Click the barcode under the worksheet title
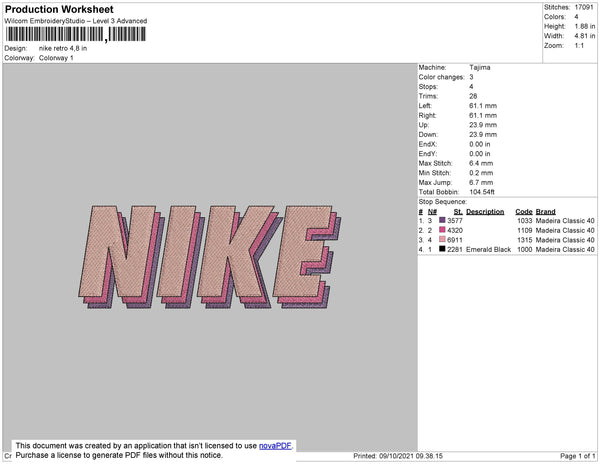This screenshot has width=600, height=464. coord(76,34)
